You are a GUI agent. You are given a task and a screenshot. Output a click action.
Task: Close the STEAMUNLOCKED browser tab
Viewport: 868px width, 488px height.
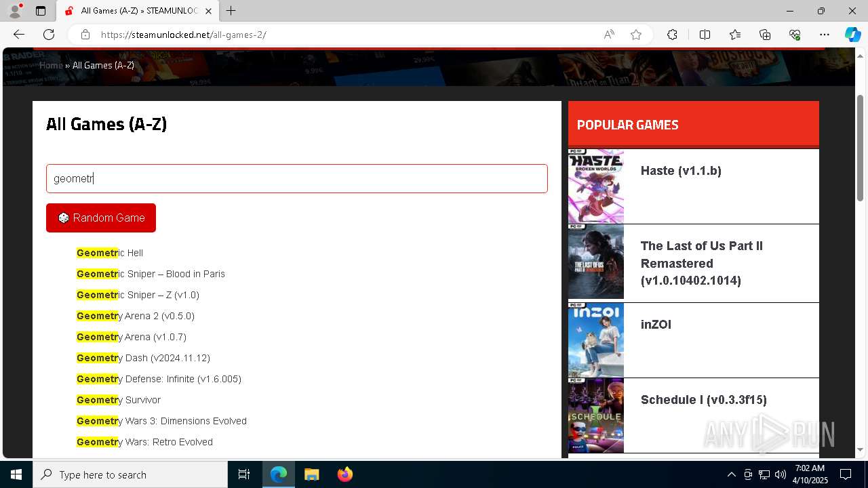click(208, 11)
